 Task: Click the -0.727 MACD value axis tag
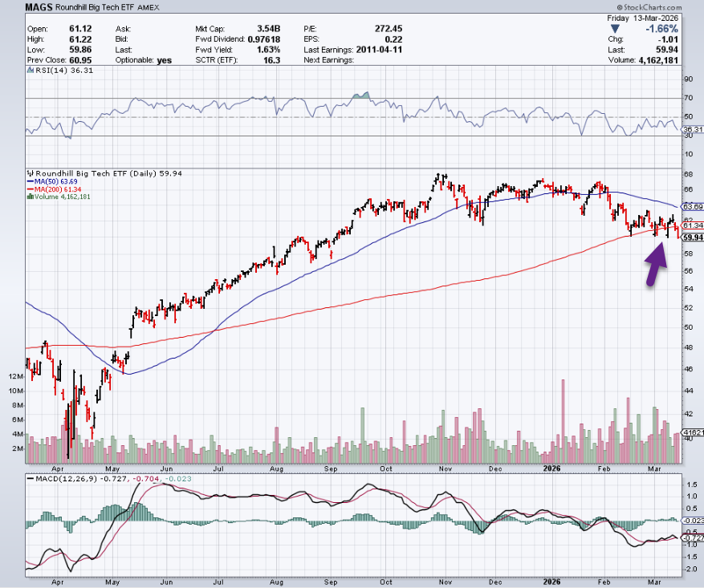coord(691,537)
